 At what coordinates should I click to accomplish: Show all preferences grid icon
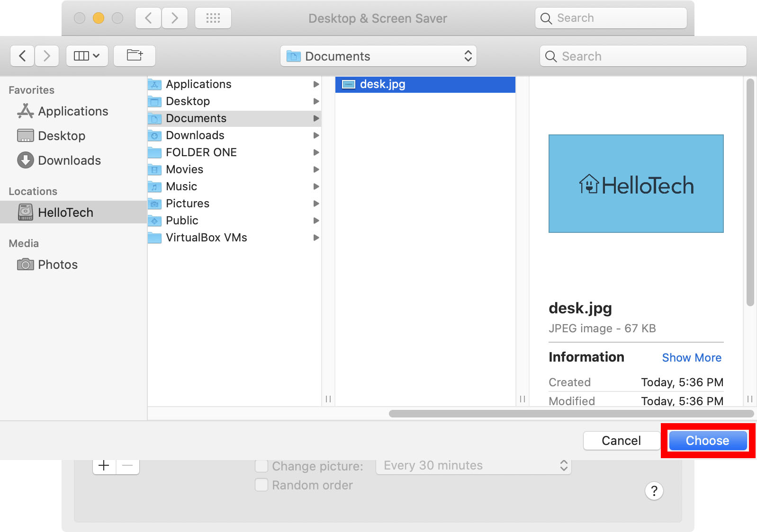pyautogui.click(x=213, y=18)
